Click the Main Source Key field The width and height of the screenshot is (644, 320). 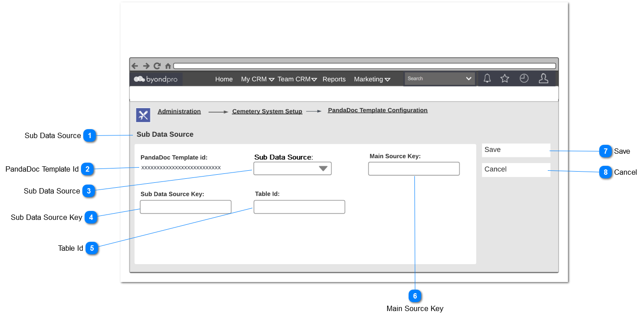click(414, 168)
